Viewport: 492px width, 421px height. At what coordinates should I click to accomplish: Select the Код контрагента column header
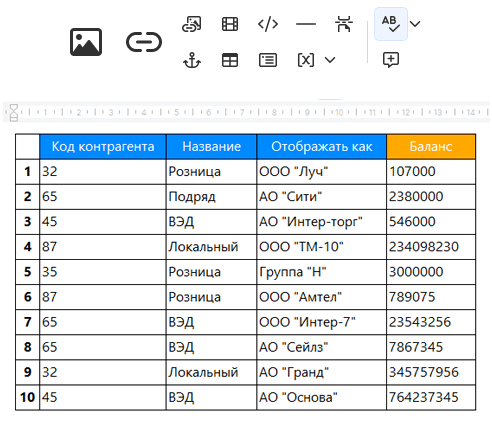[103, 147]
